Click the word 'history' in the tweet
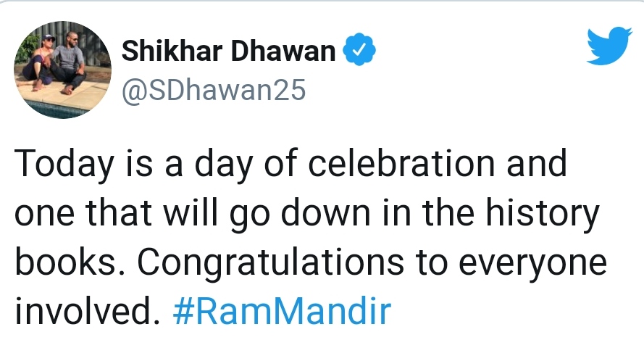 pos(543,214)
